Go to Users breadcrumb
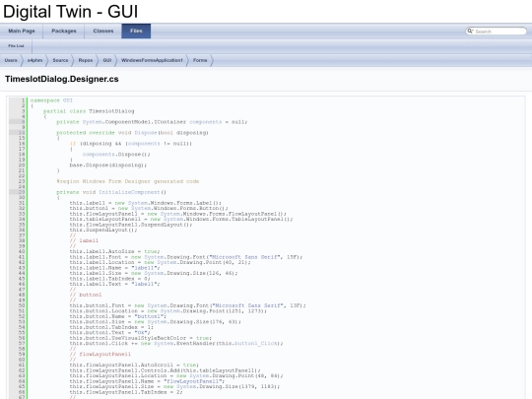Viewport: 532px width, 399px height. (11, 60)
